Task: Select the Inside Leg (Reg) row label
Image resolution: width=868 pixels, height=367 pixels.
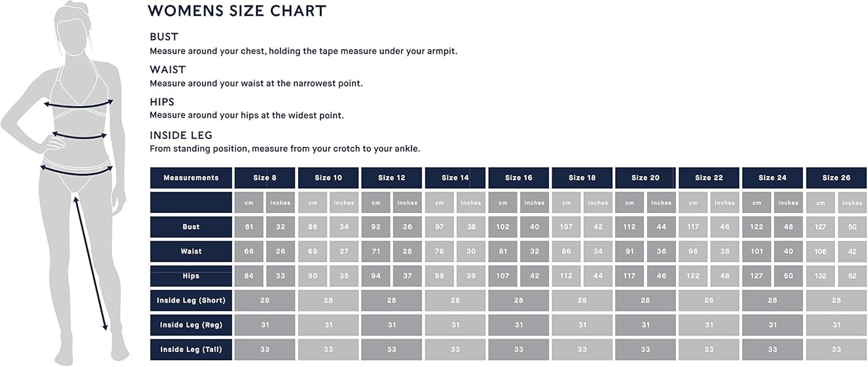Action: click(191, 325)
